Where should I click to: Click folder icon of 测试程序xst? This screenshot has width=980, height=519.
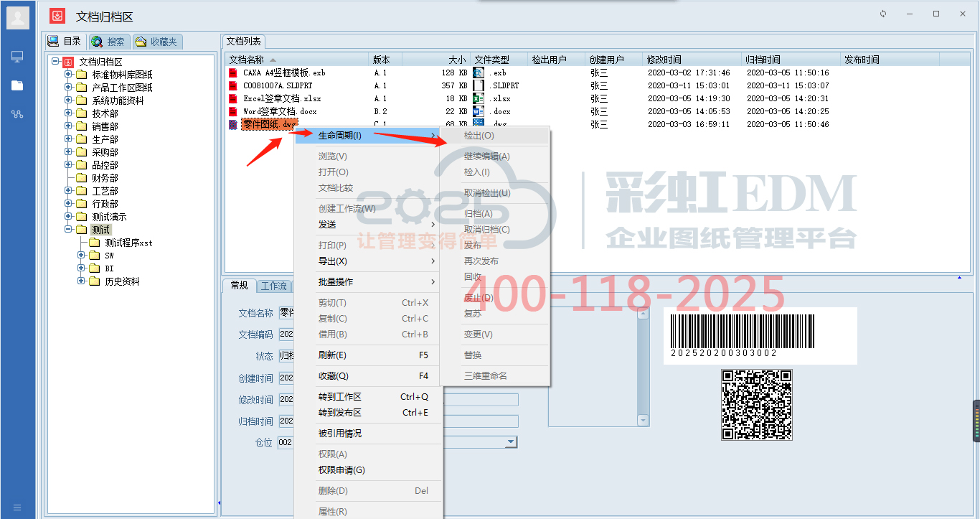[94, 243]
